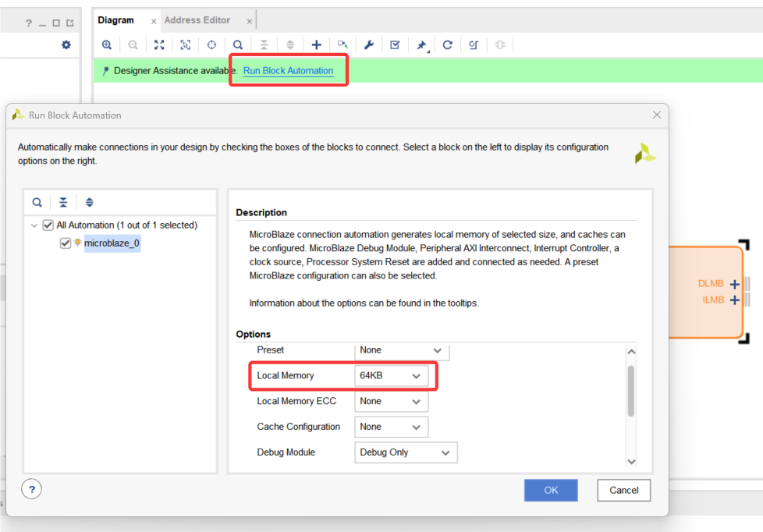763x532 pixels.
Task: Expand all in automation tree toolbar
Action: [x=90, y=202]
